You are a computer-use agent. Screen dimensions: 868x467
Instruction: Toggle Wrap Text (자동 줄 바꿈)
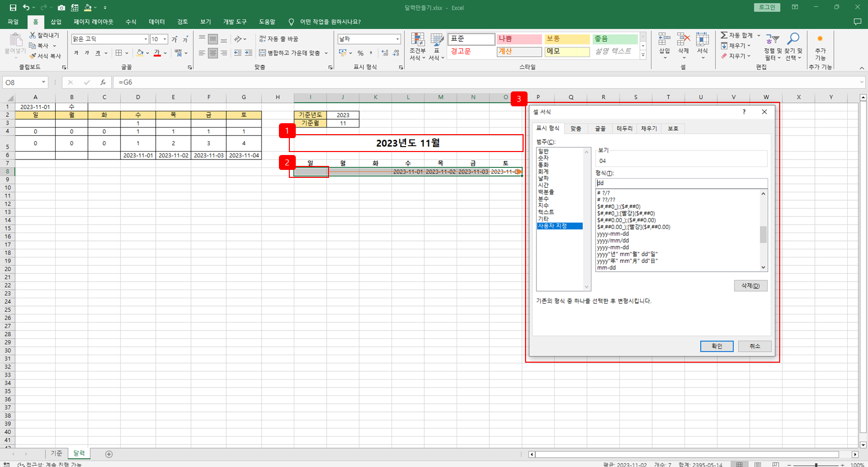coord(279,39)
